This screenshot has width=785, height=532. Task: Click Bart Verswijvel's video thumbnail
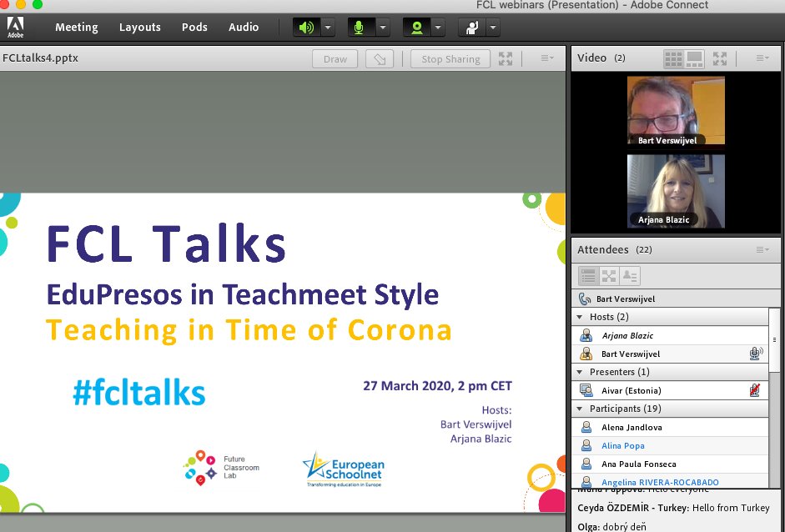676,111
